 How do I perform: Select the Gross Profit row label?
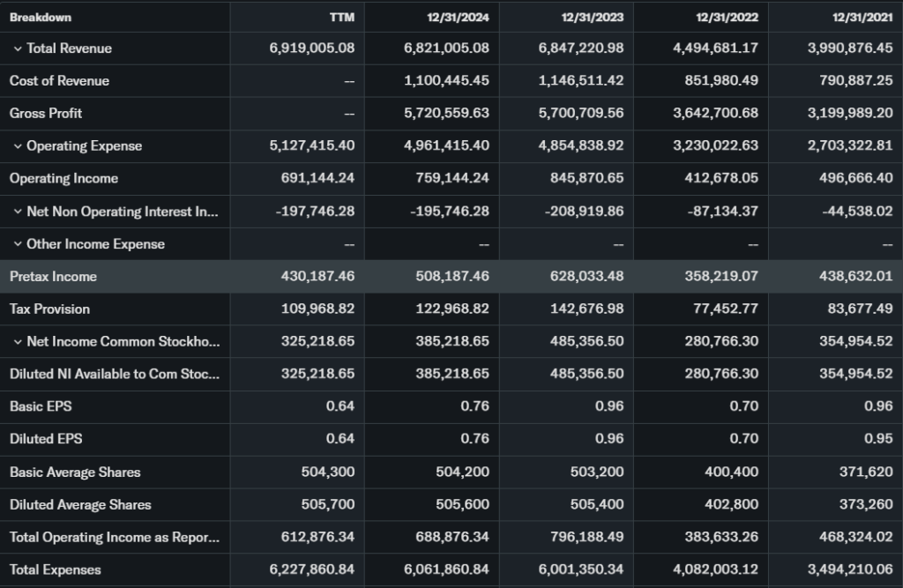46,114
